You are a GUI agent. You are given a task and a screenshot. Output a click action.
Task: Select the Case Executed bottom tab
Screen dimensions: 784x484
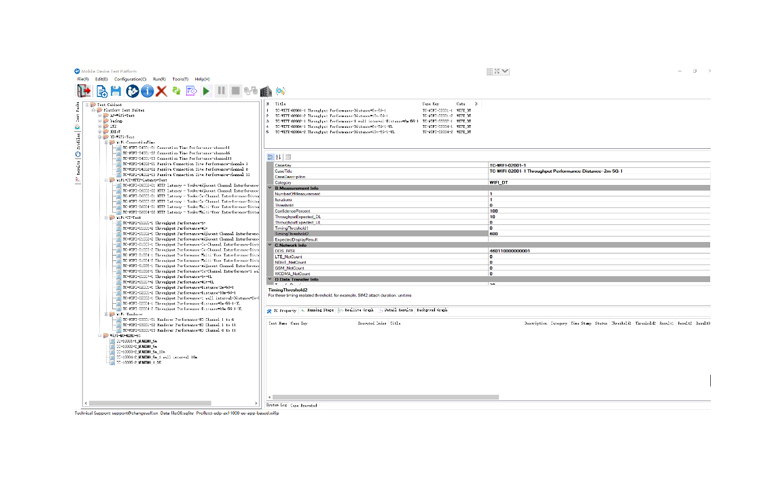[x=304, y=405]
